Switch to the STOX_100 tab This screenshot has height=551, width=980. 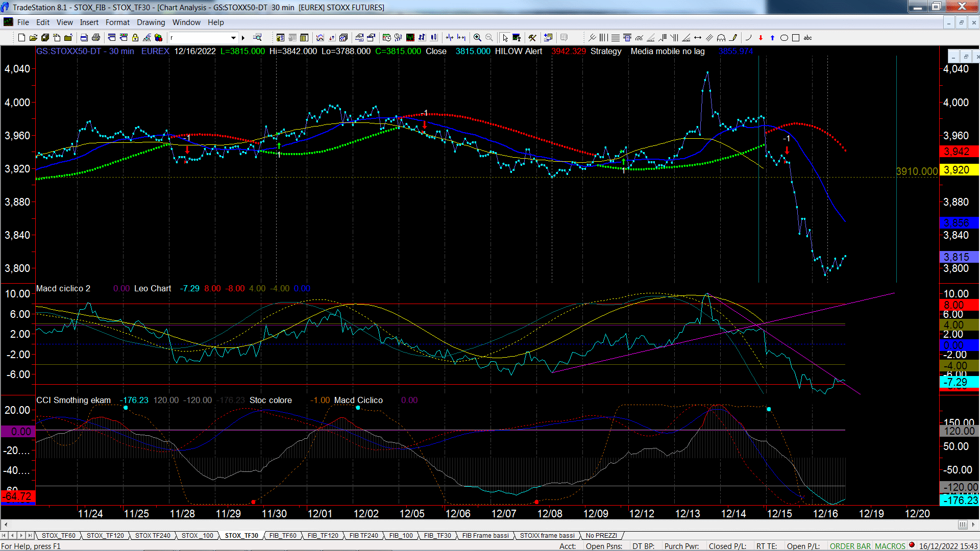197,536
